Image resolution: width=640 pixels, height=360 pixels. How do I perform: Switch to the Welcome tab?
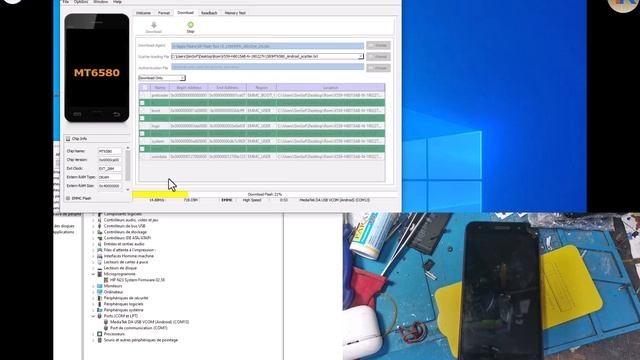143,13
